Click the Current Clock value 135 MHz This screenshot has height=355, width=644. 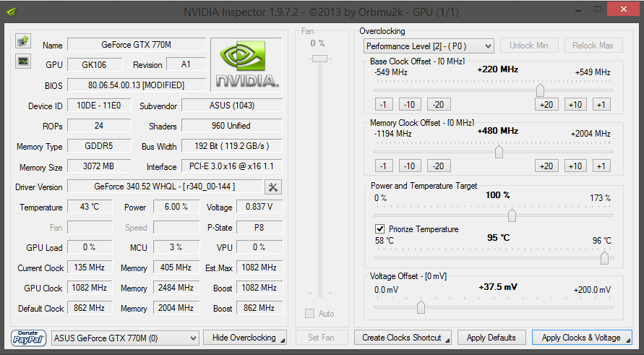click(90, 268)
